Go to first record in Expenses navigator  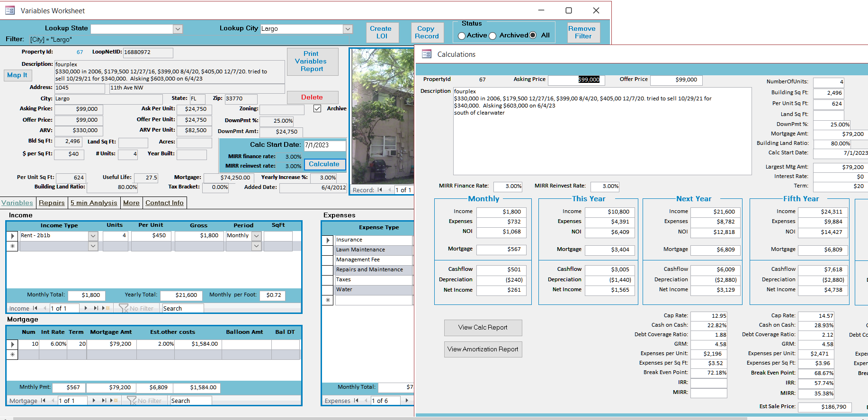(x=356, y=401)
